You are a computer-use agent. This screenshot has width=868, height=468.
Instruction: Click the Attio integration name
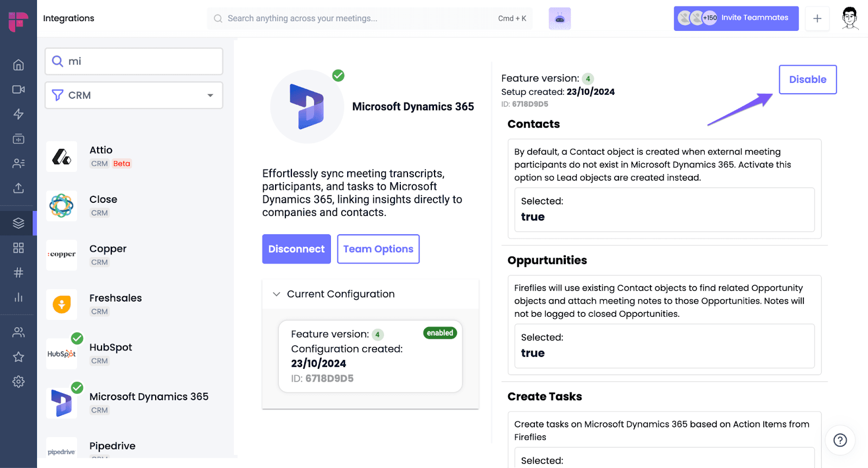point(101,150)
